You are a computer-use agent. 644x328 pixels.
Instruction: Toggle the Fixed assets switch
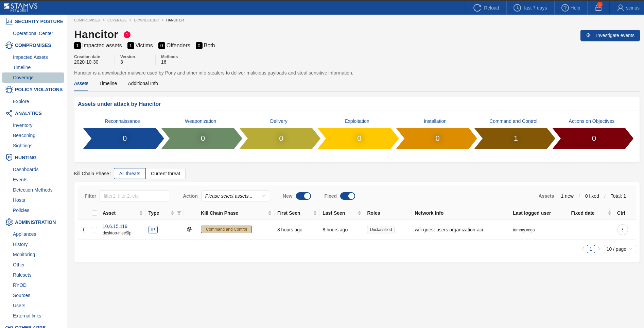point(347,196)
